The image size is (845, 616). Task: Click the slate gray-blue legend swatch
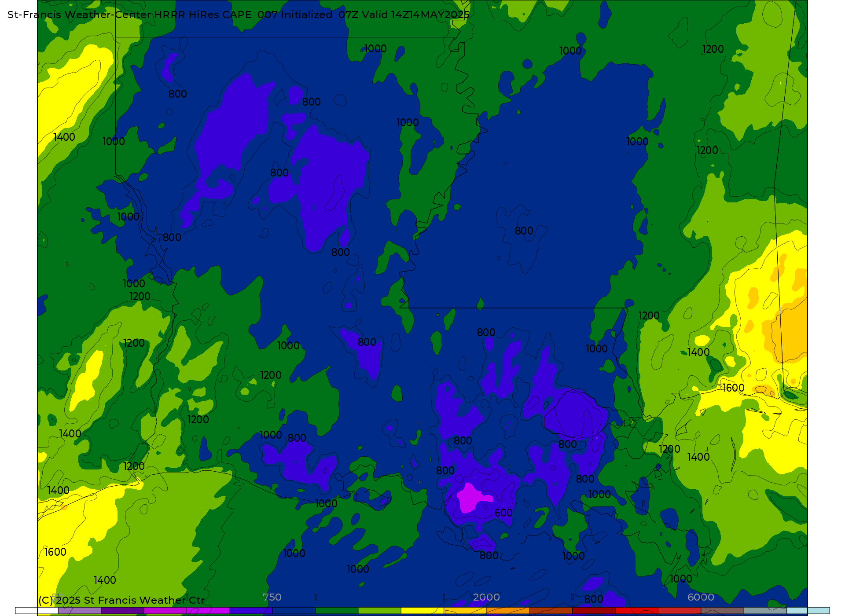pos(765,611)
